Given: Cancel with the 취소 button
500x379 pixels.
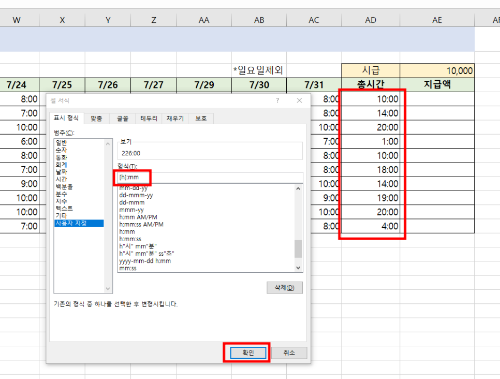Looking at the screenshot, I should click(x=289, y=353).
